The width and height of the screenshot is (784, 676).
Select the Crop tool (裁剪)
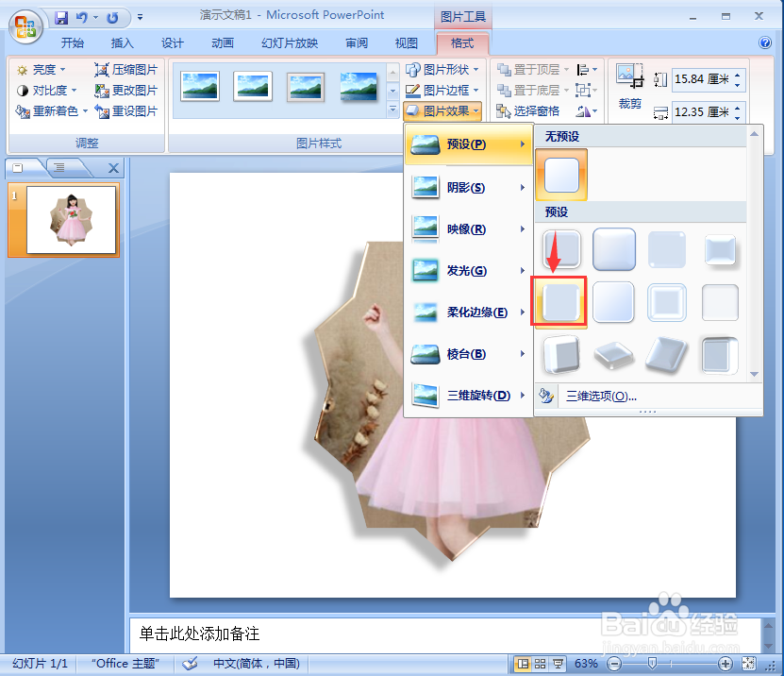click(x=629, y=87)
